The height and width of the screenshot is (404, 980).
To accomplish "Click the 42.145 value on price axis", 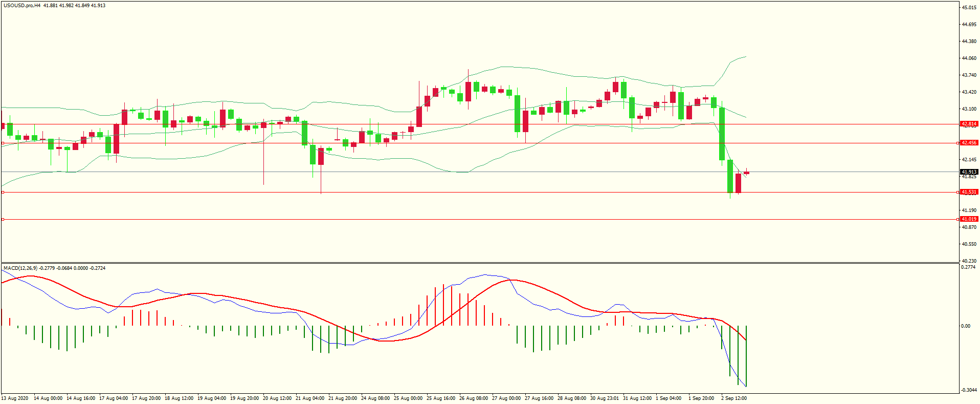I will pyautogui.click(x=969, y=160).
